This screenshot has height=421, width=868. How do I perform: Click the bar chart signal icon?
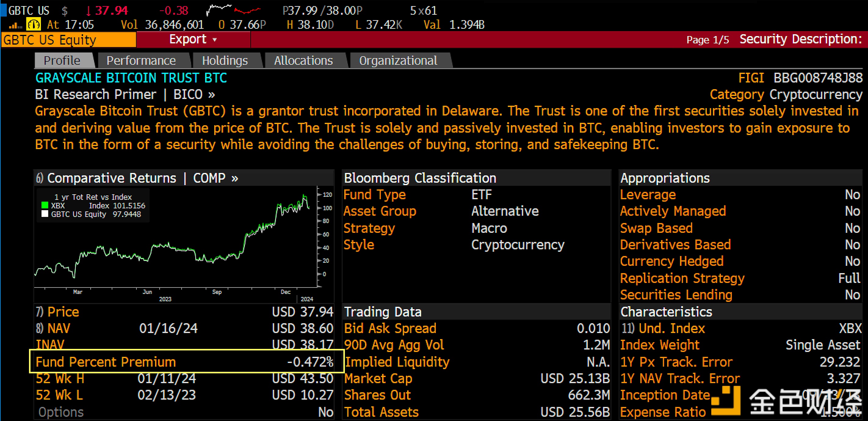[x=15, y=25]
